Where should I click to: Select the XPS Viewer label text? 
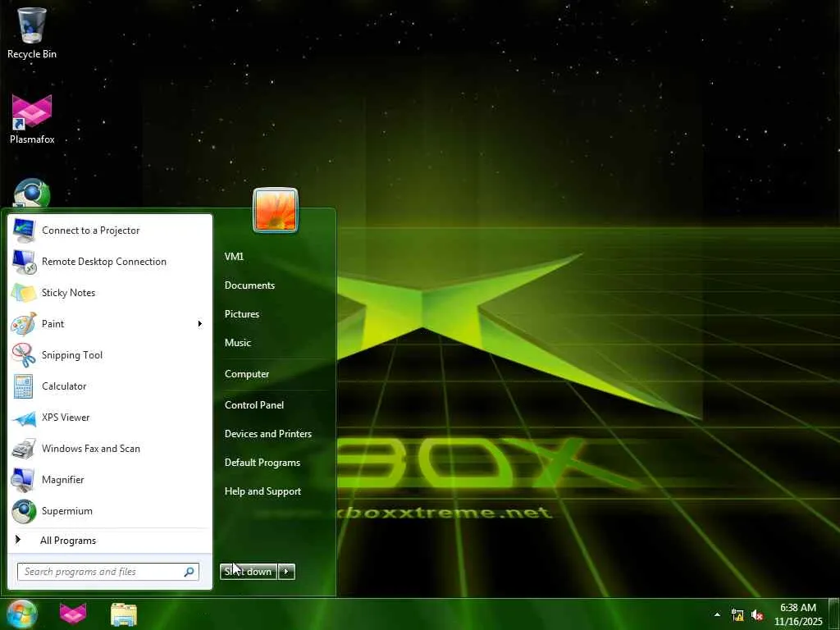66,418
